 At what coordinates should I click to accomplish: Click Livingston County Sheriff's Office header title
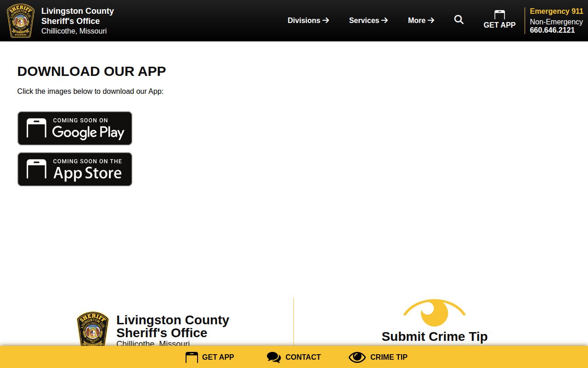78,16
